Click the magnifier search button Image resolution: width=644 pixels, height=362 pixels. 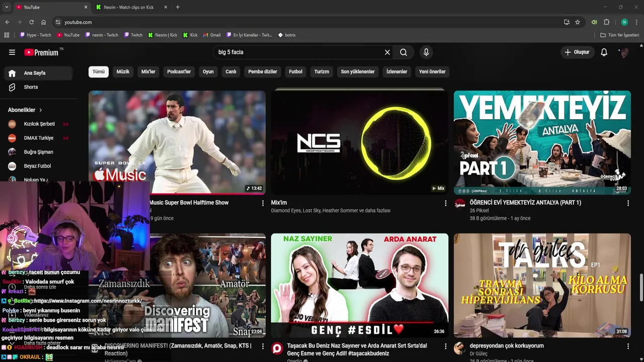[x=404, y=52]
